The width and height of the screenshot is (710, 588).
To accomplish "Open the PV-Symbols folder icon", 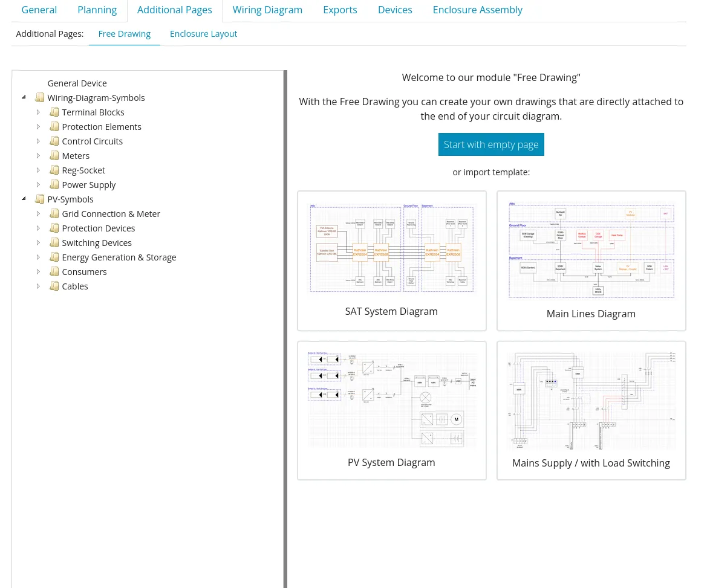I will pyautogui.click(x=40, y=198).
